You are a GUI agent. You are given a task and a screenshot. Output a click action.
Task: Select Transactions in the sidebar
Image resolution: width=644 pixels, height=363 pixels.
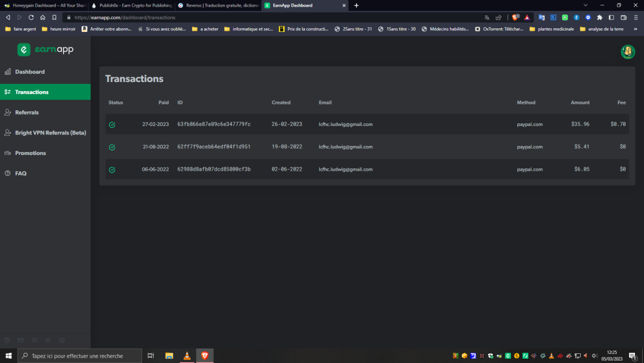pyautogui.click(x=45, y=92)
